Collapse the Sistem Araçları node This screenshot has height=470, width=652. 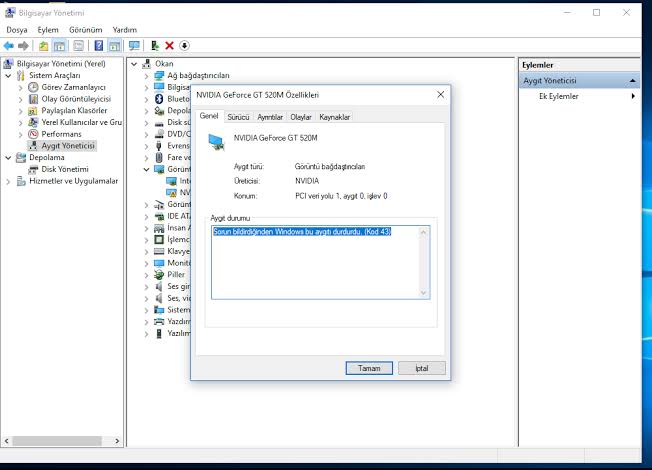[8, 76]
